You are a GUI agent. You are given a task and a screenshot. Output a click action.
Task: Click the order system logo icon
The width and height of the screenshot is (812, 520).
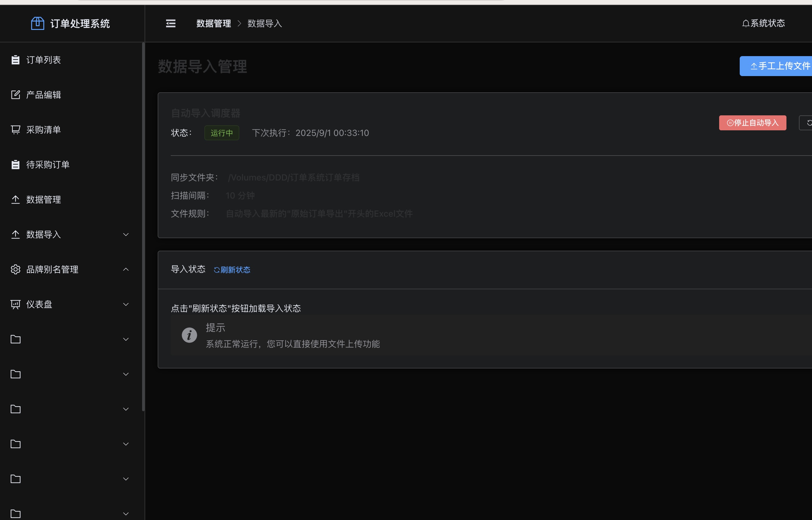37,23
